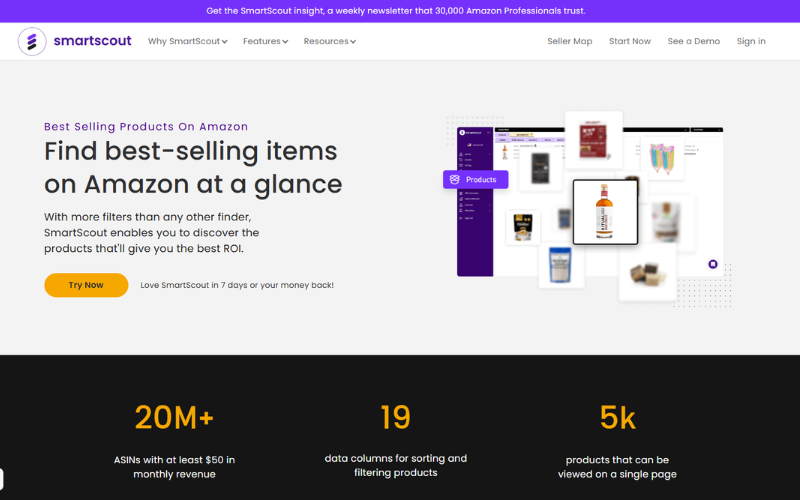Open the Resources dropdown menu

click(x=330, y=41)
